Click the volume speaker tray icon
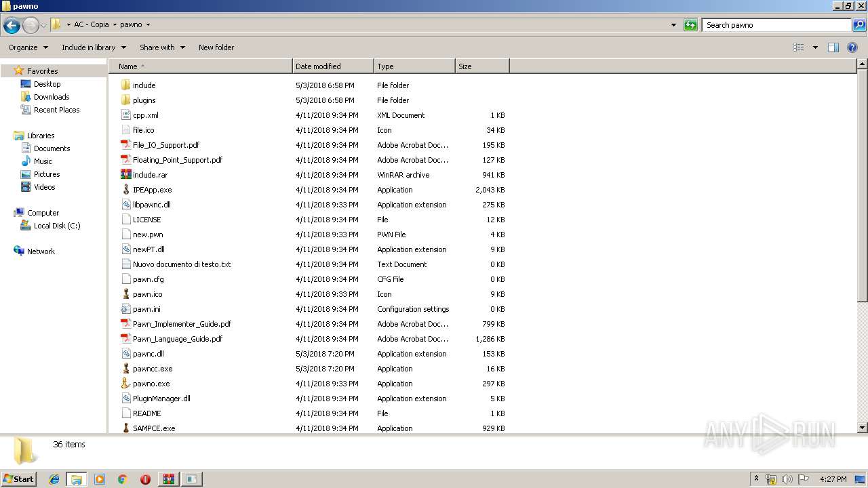The image size is (868, 488). pyautogui.click(x=787, y=479)
